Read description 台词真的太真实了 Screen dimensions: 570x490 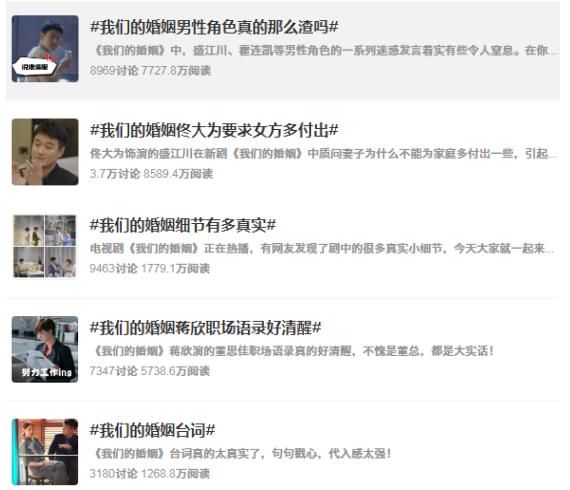(241, 454)
